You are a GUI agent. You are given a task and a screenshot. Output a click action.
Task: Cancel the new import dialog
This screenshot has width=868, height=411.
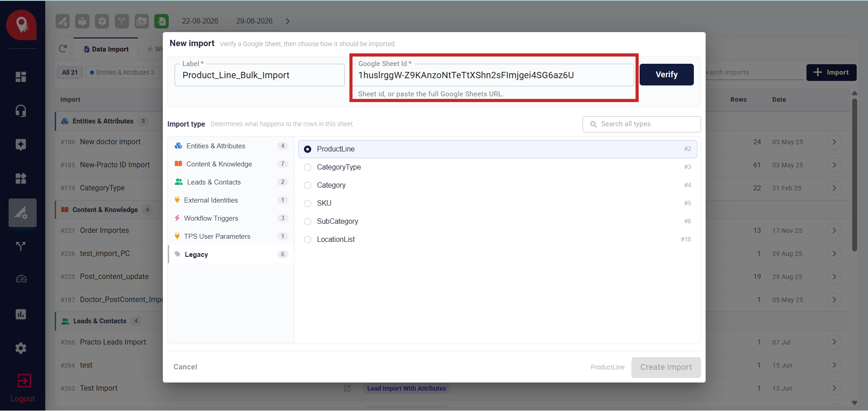pyautogui.click(x=185, y=367)
